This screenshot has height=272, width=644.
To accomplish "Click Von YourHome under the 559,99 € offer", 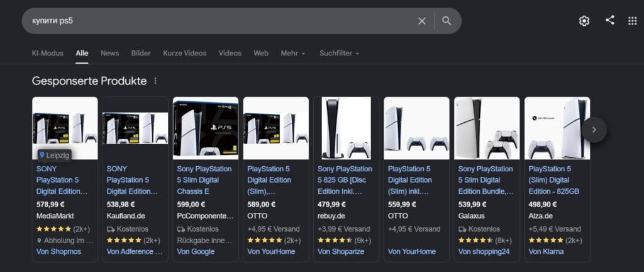I will pyautogui.click(x=411, y=251).
